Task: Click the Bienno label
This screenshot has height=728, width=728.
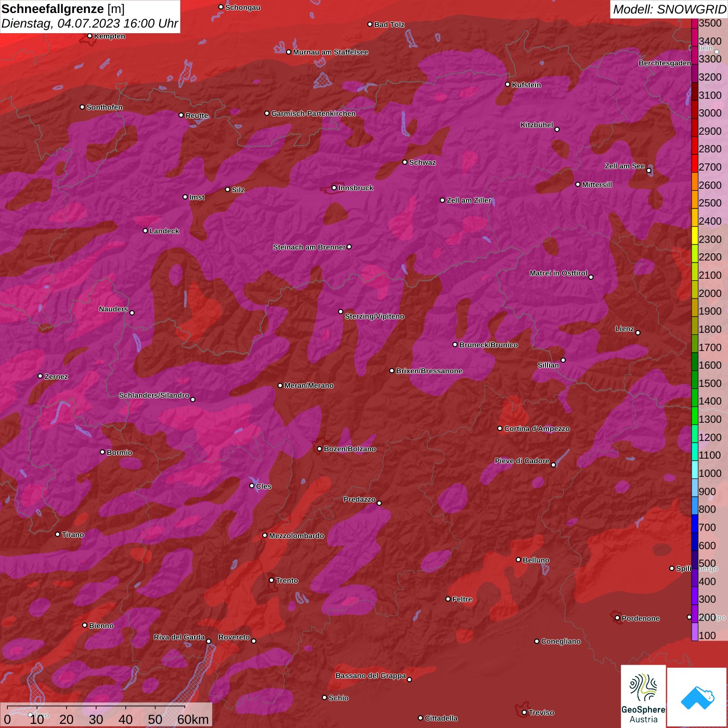Action: [x=101, y=626]
